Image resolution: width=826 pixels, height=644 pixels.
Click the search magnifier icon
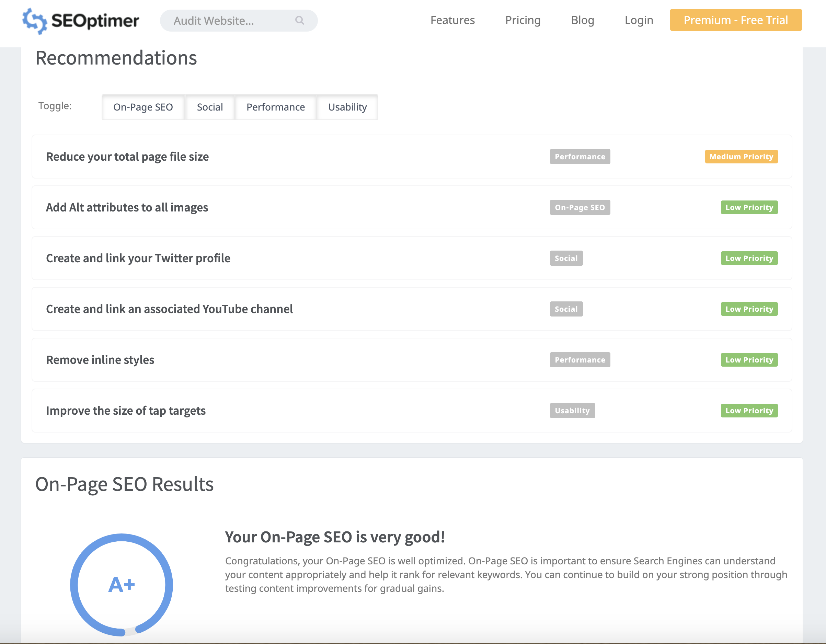(300, 20)
